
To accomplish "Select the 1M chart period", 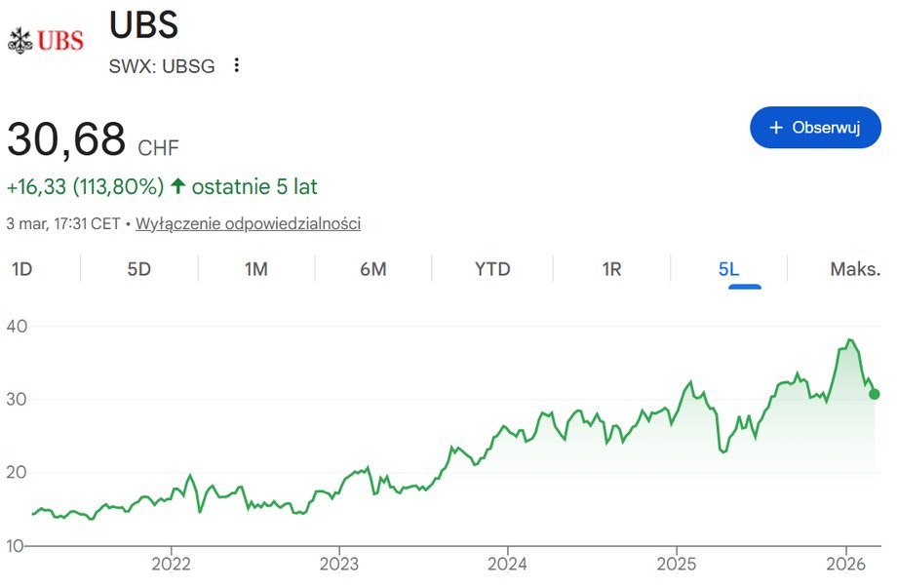I will point(255,268).
